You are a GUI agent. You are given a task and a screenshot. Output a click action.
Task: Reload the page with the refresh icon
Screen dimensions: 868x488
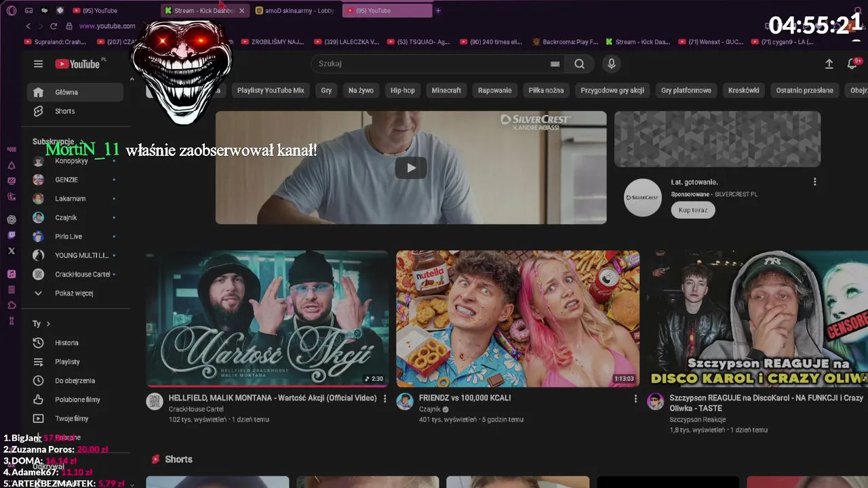[54, 26]
